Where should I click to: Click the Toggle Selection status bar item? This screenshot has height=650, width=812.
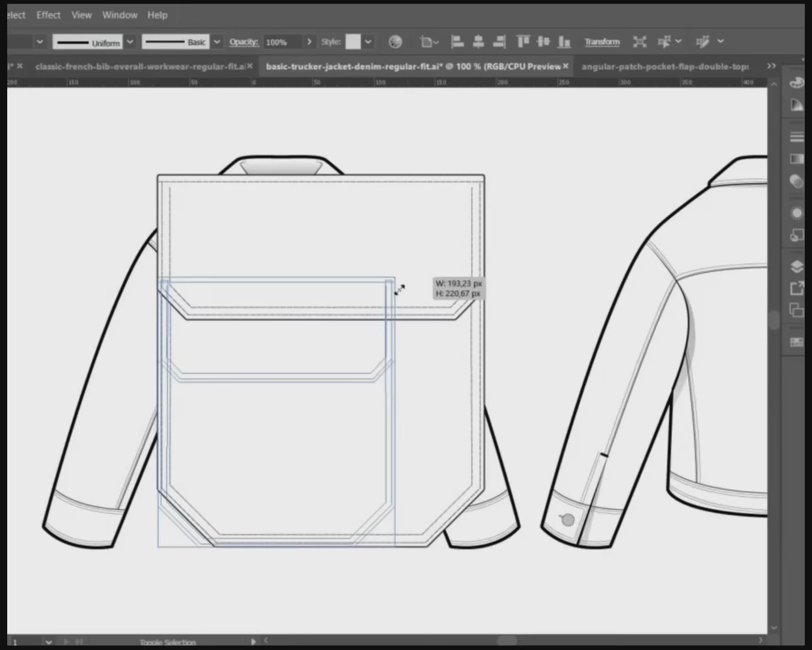point(167,642)
